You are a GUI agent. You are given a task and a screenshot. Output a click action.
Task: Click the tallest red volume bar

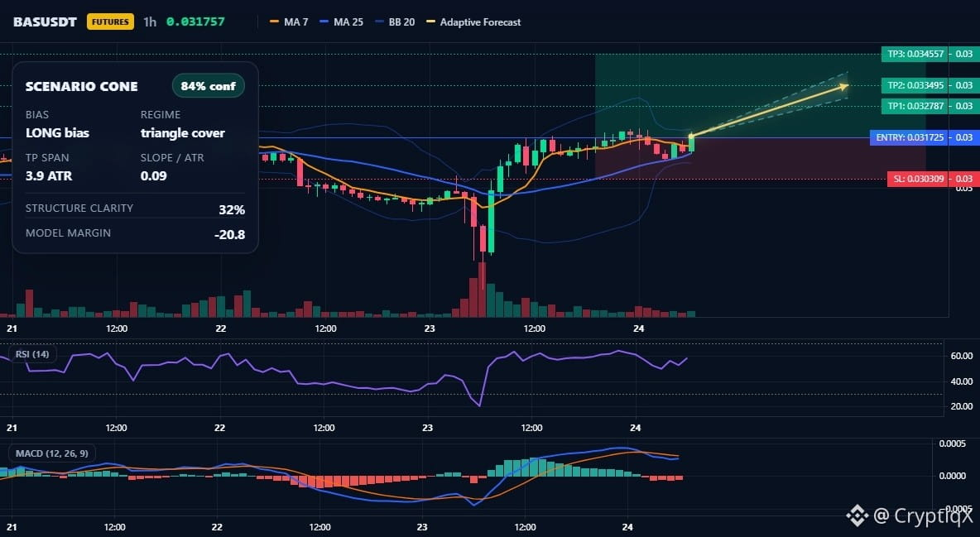tap(482, 290)
